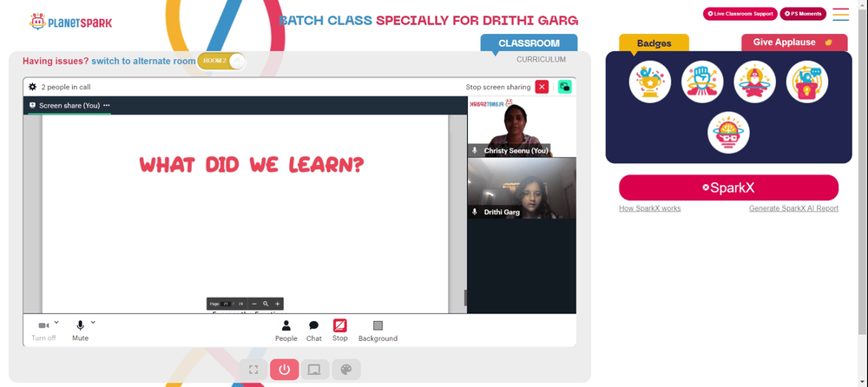Select the Badges tab
Image resolution: width=868 pixels, height=387 pixels.
click(654, 43)
